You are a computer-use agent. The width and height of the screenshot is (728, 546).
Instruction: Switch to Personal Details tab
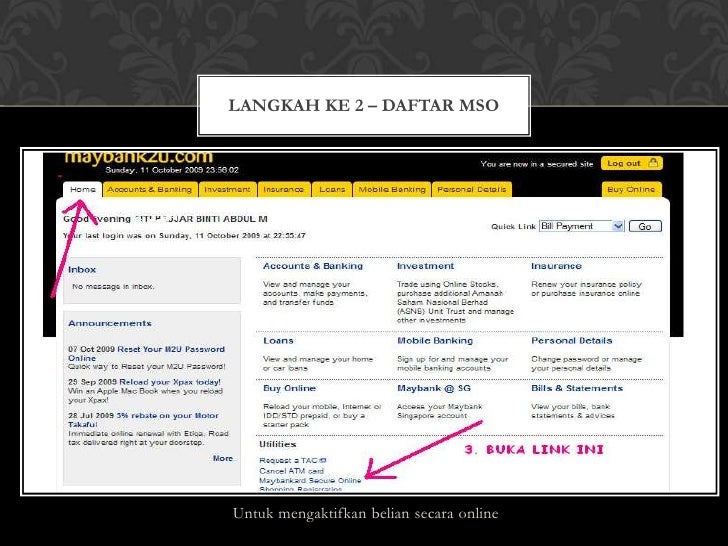click(x=472, y=189)
